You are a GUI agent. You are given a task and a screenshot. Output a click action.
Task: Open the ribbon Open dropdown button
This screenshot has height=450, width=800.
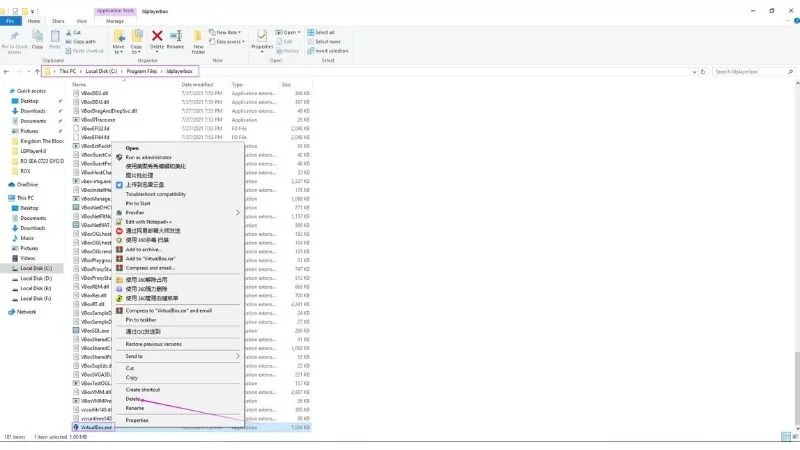(x=288, y=32)
